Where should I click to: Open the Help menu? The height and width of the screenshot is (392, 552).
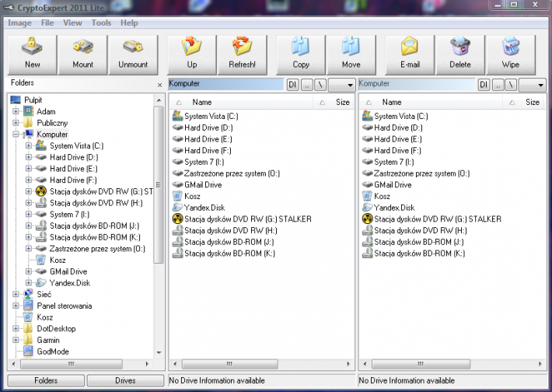129,23
